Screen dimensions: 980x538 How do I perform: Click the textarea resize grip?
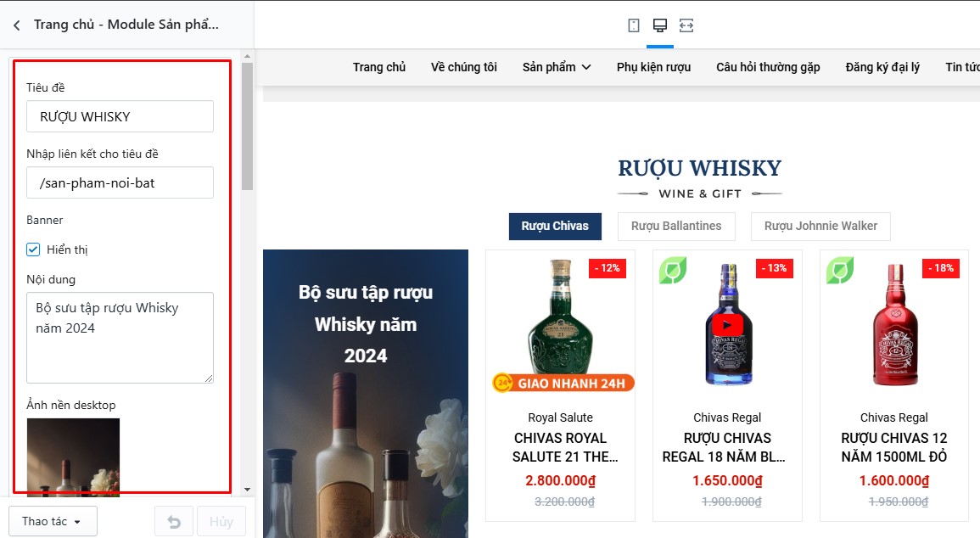(x=209, y=378)
